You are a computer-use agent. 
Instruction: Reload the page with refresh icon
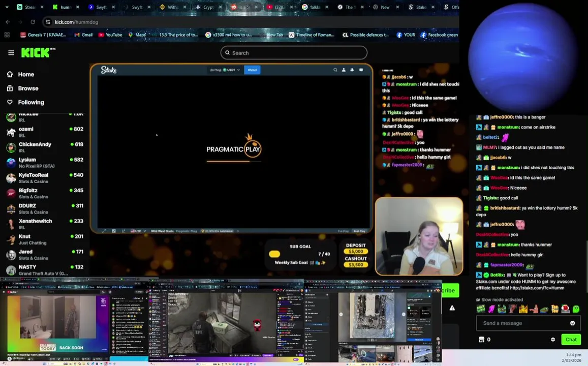click(33, 22)
